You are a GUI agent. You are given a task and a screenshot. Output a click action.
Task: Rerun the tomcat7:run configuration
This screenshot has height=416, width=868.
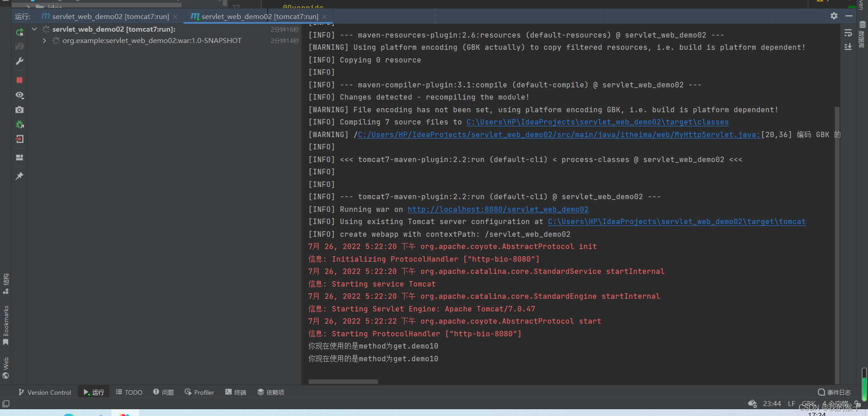pos(19,32)
